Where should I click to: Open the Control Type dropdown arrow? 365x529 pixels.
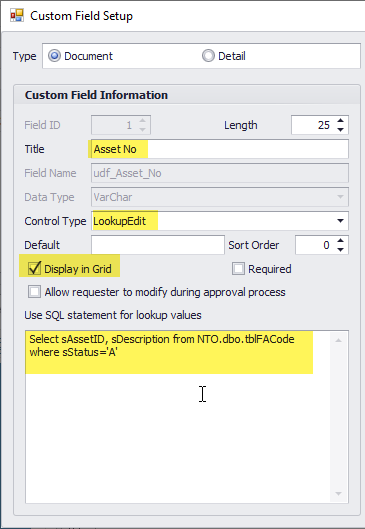click(x=340, y=221)
